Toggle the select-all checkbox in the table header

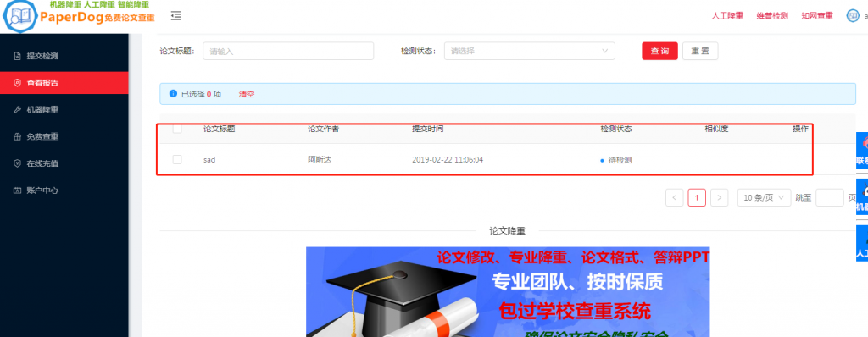point(177,129)
